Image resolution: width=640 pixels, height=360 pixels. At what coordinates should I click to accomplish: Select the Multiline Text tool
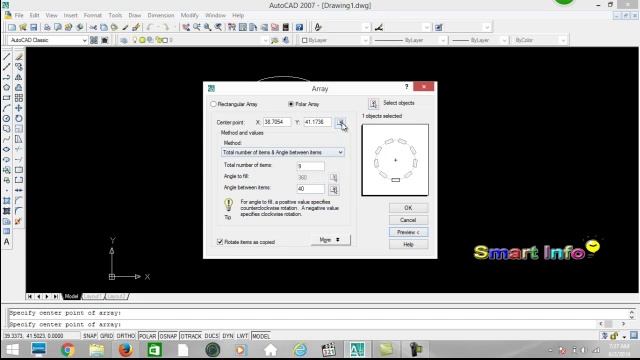(7, 242)
